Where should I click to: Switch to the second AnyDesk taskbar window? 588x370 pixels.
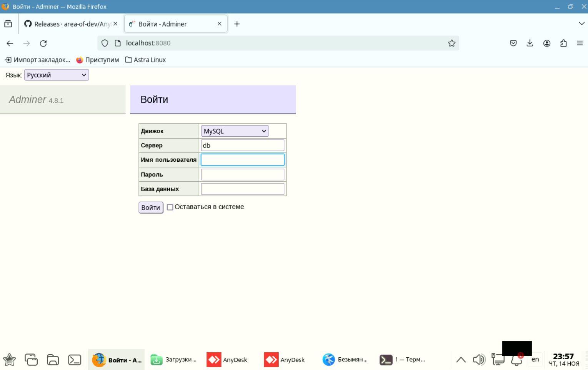tap(288, 360)
